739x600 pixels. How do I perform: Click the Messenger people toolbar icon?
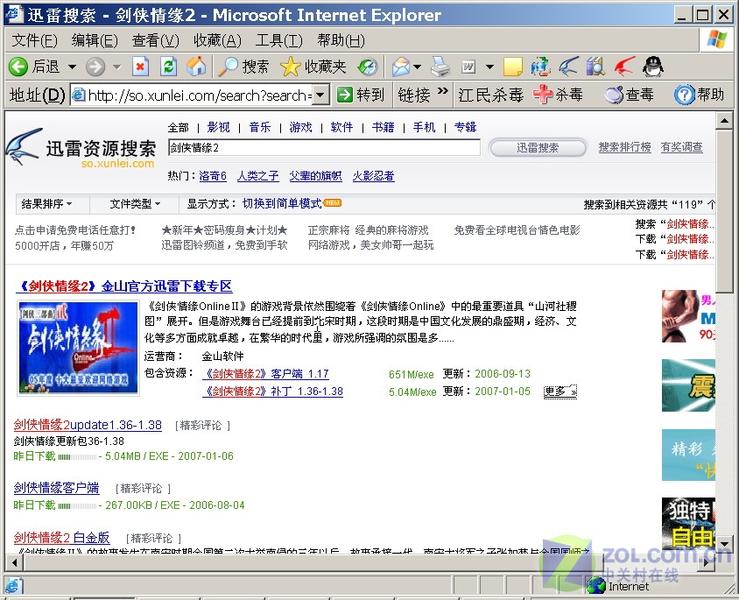point(540,67)
